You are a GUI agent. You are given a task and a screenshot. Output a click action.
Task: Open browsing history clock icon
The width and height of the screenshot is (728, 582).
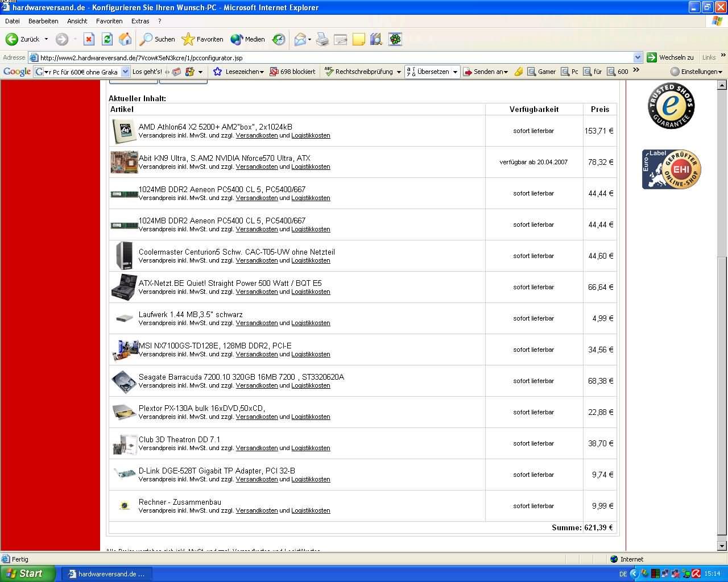click(279, 39)
